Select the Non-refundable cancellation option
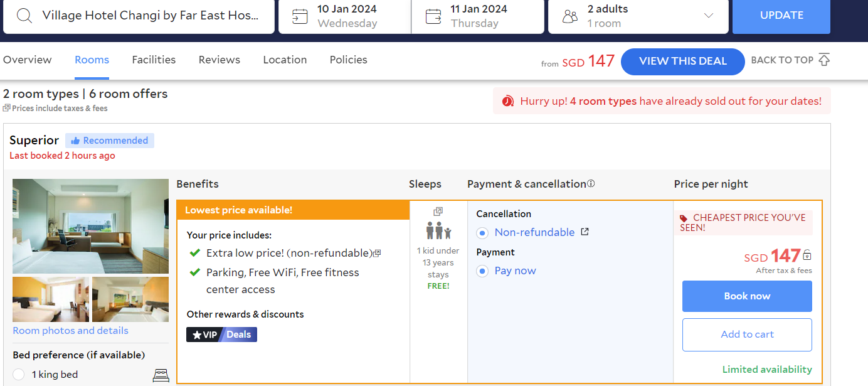 (x=482, y=233)
